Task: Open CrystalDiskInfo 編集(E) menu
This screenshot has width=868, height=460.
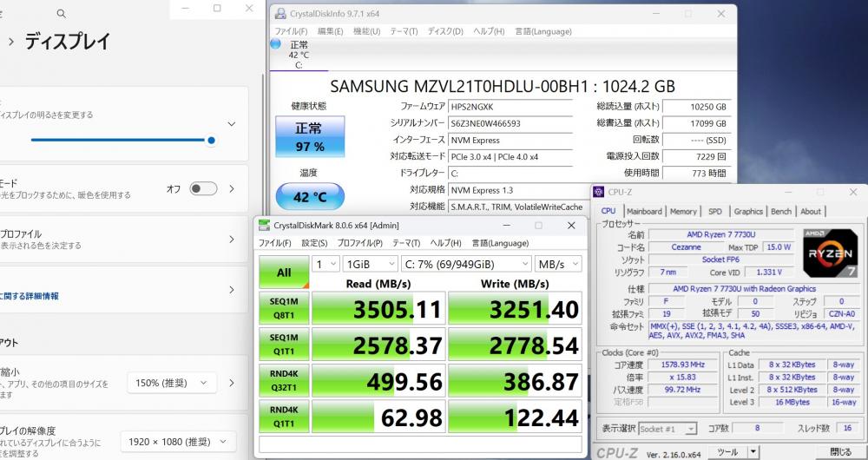Action: pos(330,31)
